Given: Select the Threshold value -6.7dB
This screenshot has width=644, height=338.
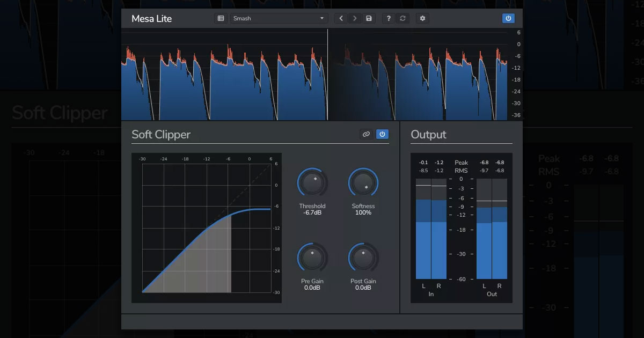Looking at the screenshot, I should pyautogui.click(x=312, y=213).
